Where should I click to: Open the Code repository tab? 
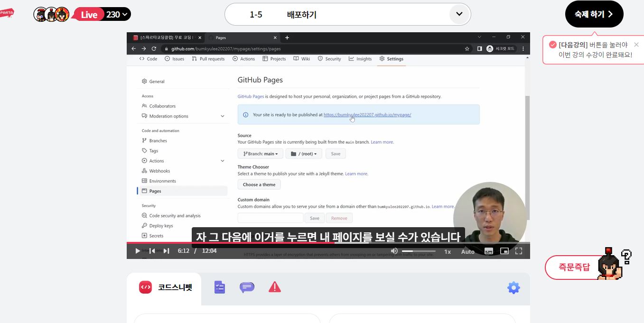click(148, 59)
